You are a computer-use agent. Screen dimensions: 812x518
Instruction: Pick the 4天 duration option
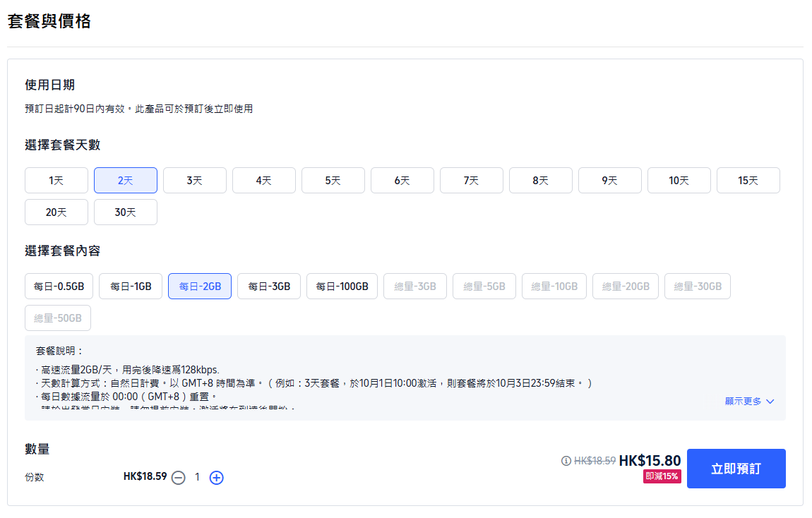click(264, 181)
